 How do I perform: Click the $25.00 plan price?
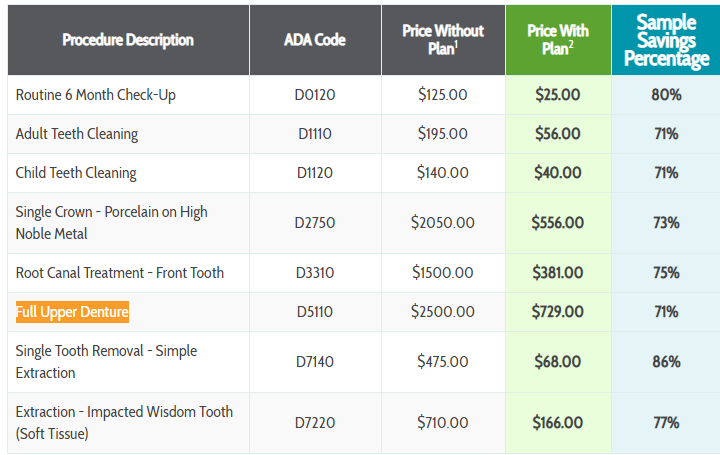click(557, 95)
